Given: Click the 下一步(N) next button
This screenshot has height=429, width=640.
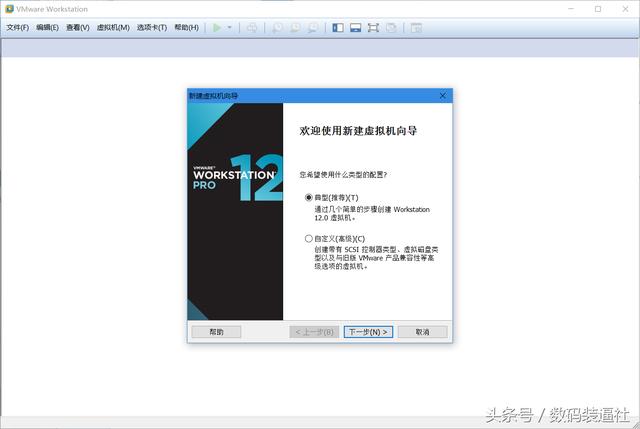Looking at the screenshot, I should (368, 332).
